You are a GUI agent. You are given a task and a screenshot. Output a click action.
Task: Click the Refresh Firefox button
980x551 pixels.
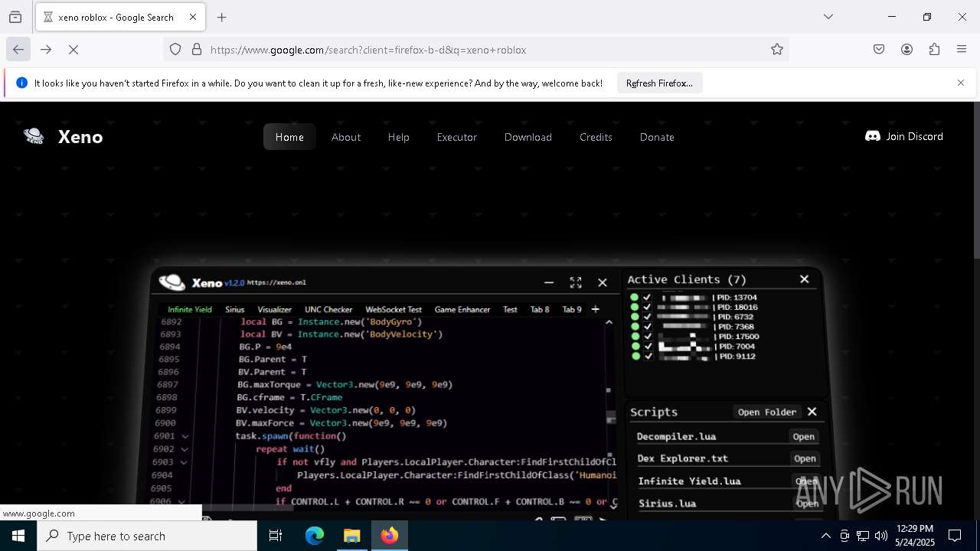pos(659,83)
